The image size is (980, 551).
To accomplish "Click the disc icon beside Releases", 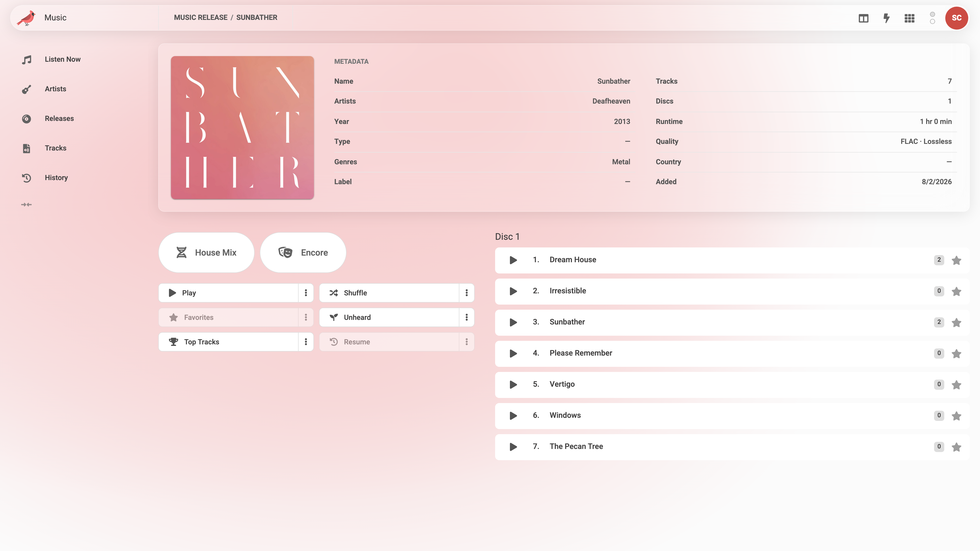I will pos(27,119).
